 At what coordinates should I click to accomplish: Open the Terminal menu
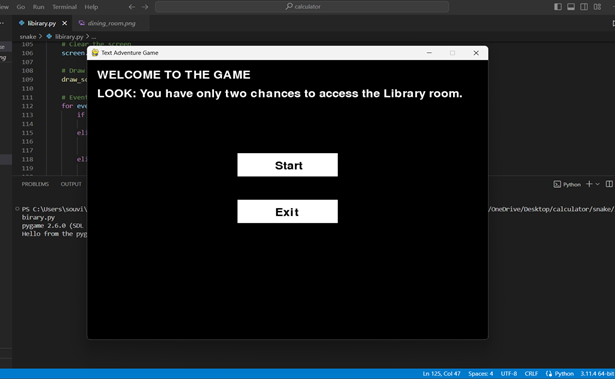pos(65,7)
